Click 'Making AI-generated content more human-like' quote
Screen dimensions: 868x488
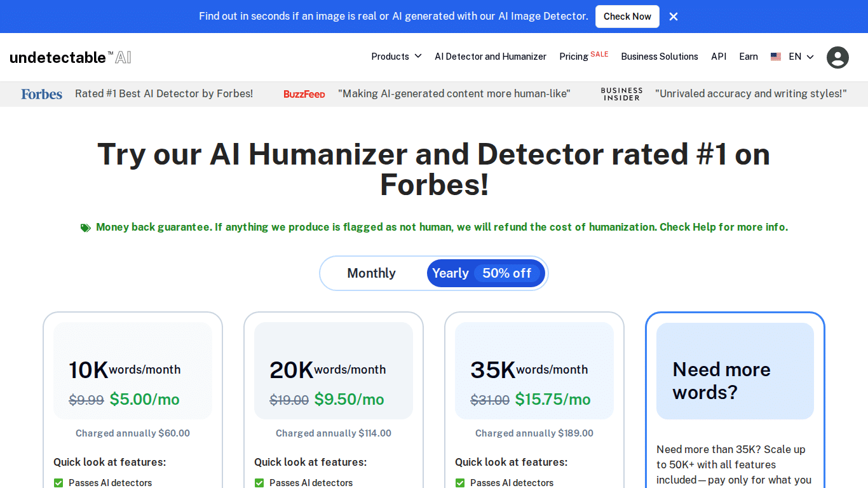coord(454,93)
